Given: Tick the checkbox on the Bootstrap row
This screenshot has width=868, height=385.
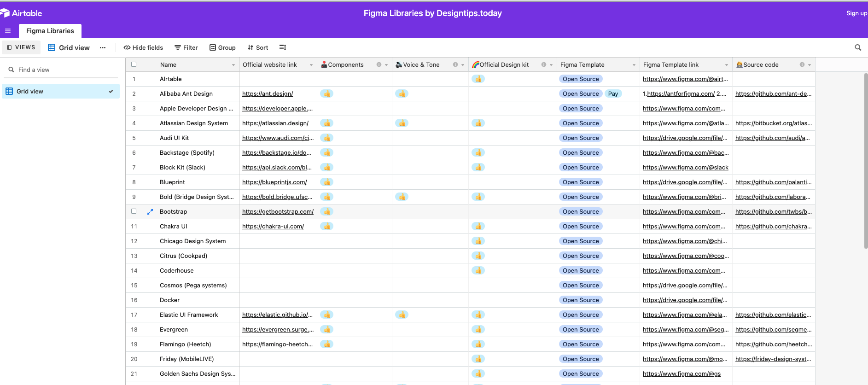Looking at the screenshot, I should click(134, 211).
